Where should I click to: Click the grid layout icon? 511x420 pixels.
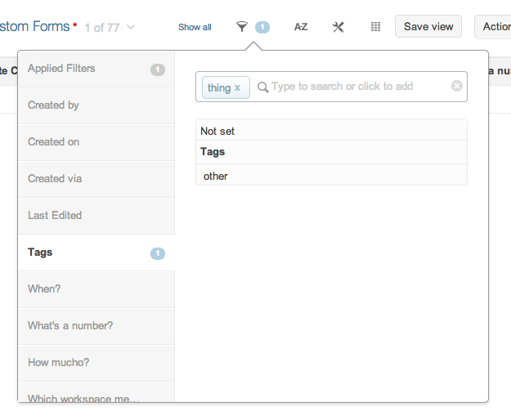pyautogui.click(x=375, y=27)
